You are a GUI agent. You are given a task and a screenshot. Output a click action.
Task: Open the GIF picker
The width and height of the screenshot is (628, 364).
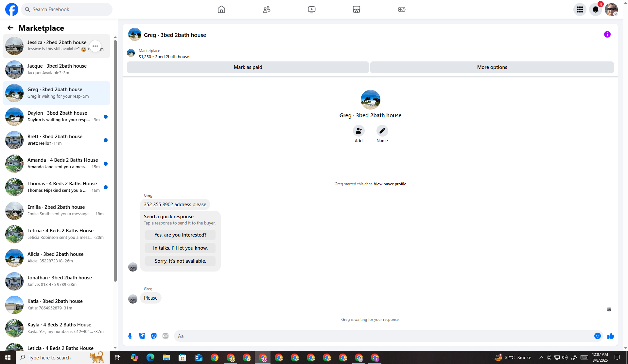tap(166, 336)
